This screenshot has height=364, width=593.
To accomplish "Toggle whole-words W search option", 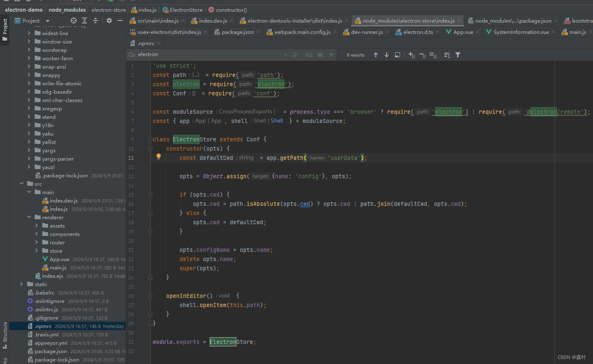I will [x=320, y=54].
